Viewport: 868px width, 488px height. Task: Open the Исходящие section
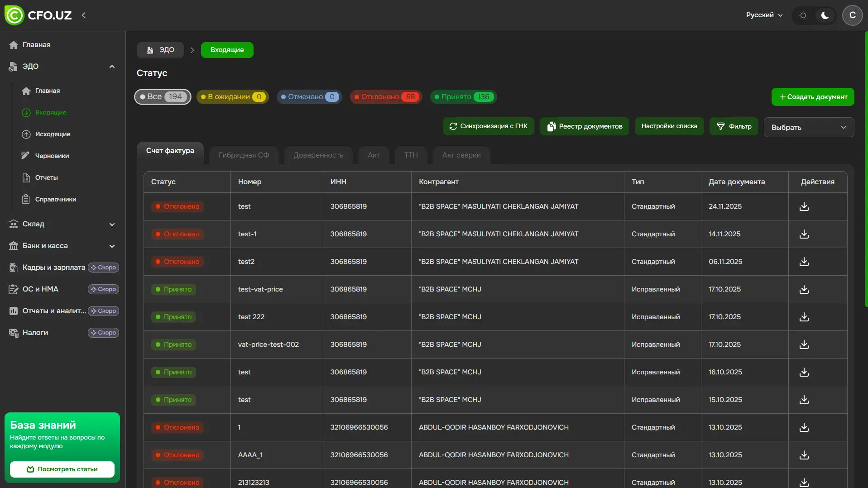[x=53, y=134]
